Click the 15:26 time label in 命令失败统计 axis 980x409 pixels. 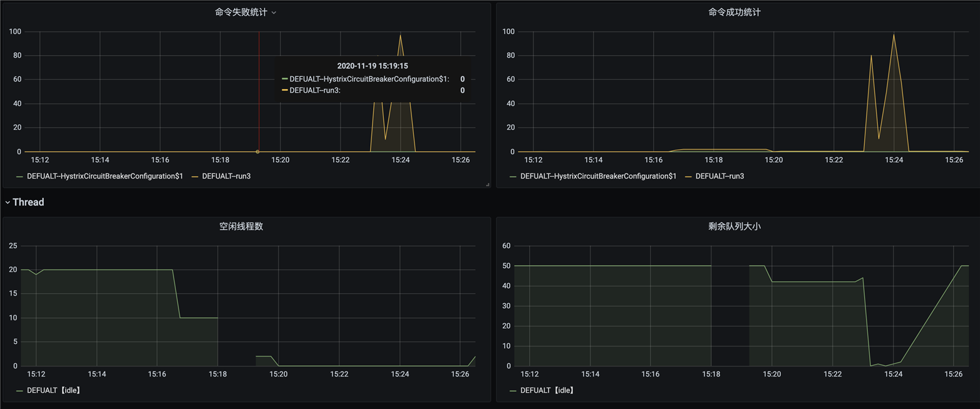point(460,160)
